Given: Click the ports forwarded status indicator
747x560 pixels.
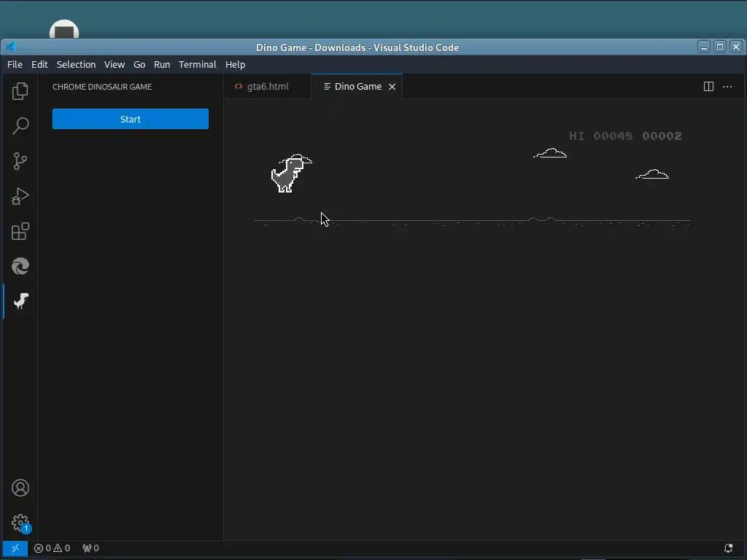Looking at the screenshot, I should [x=90, y=548].
